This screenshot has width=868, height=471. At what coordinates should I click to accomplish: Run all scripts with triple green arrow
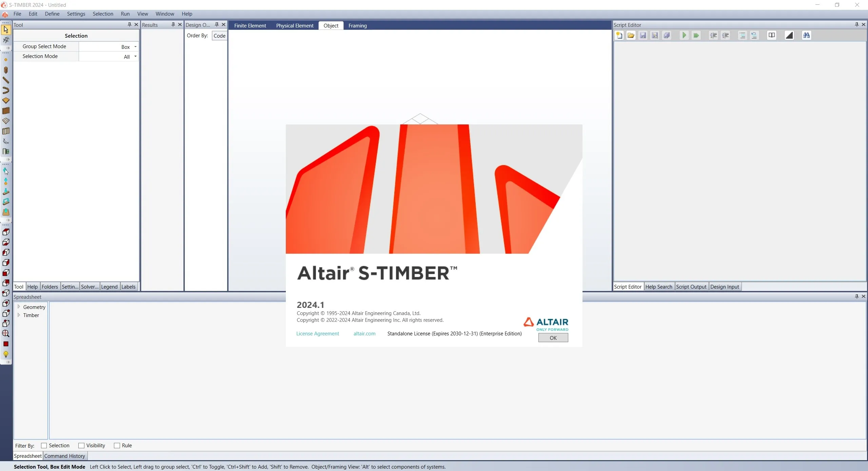tap(696, 35)
